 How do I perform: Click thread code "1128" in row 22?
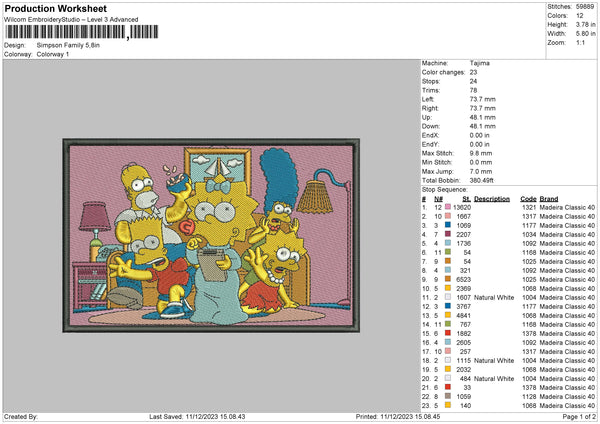[x=529, y=396]
